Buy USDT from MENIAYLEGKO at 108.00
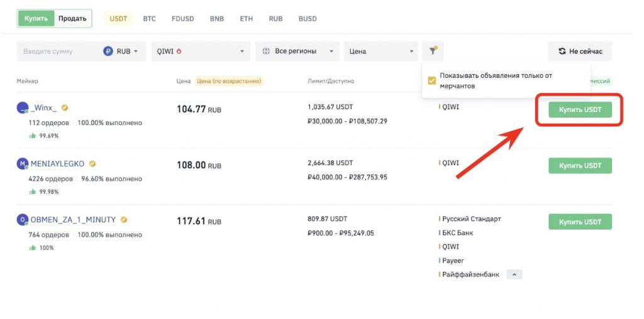This screenshot has width=644, height=319. 580,166
